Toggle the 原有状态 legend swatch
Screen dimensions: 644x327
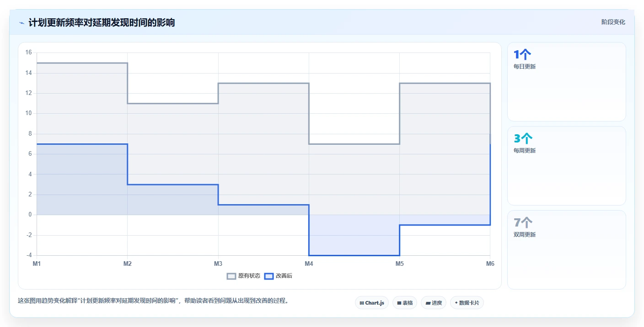[231, 276]
